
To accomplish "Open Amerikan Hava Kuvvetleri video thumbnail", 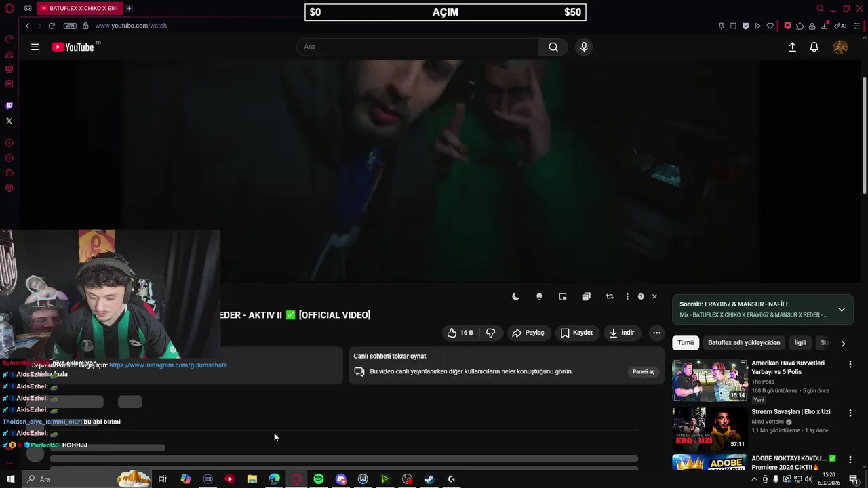I will click(x=709, y=380).
